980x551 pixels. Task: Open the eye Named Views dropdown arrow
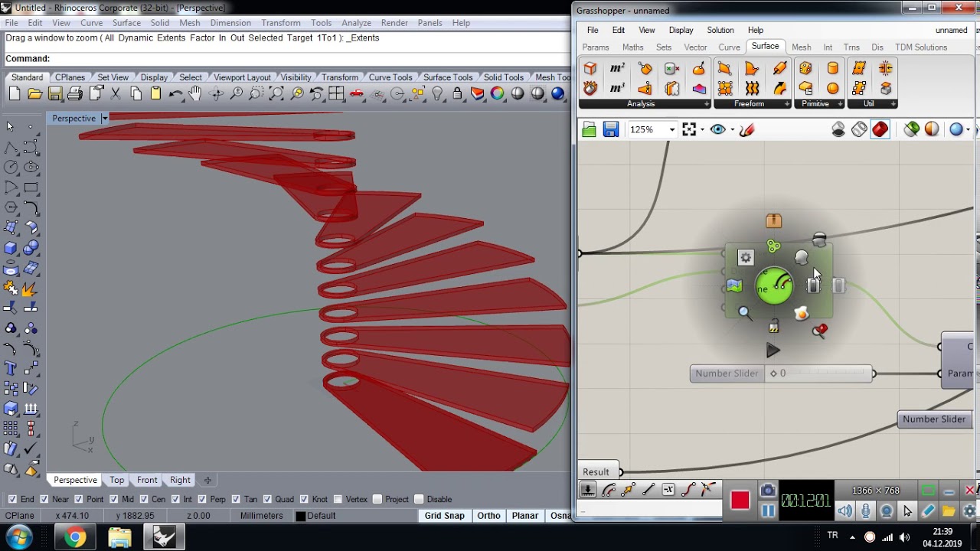click(x=732, y=129)
